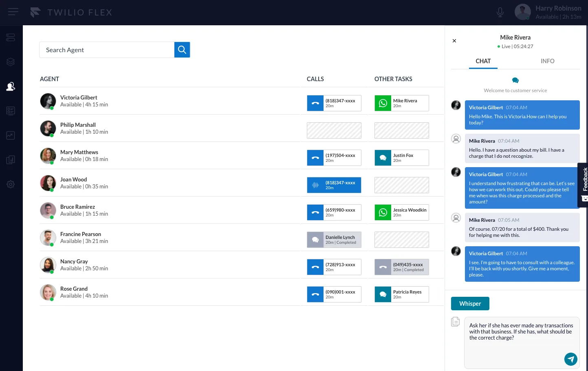The height and width of the screenshot is (371, 588).
Task: Click the AGENT column header
Action: point(49,79)
